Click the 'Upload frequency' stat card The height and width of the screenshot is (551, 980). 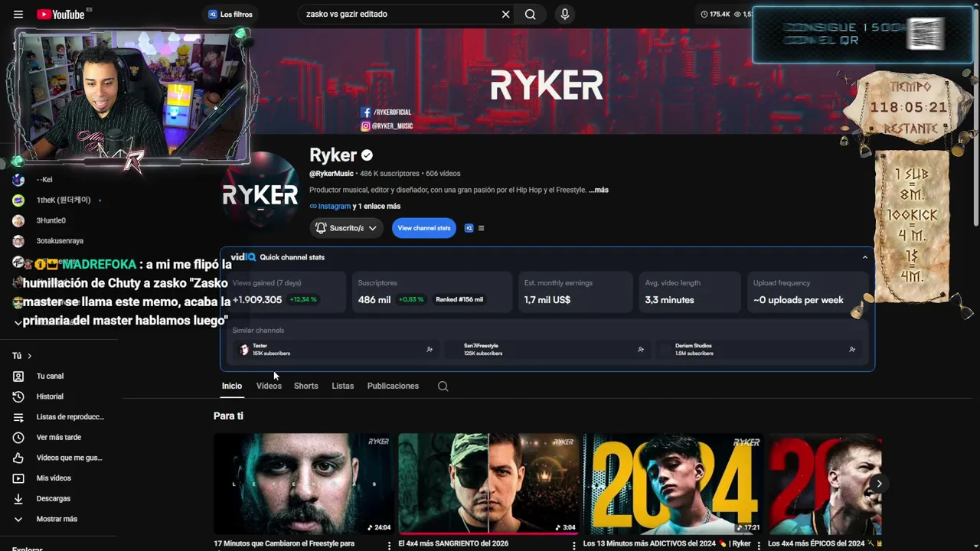(x=807, y=292)
